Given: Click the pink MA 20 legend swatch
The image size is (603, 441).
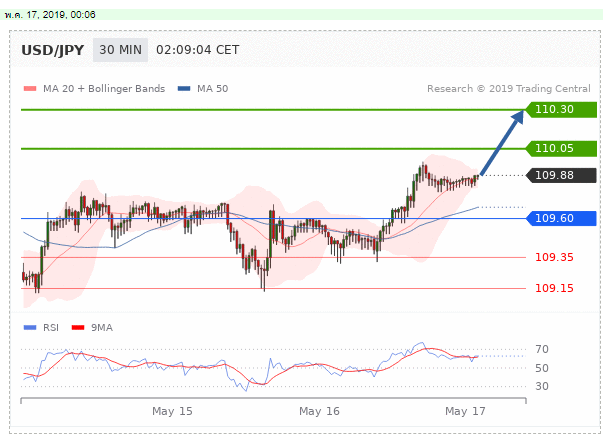Looking at the screenshot, I should click(x=30, y=89).
